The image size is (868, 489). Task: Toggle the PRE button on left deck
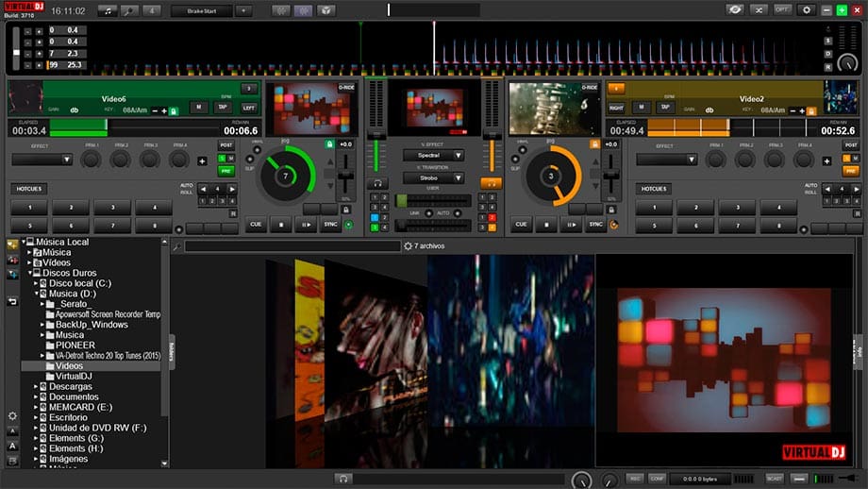(225, 171)
